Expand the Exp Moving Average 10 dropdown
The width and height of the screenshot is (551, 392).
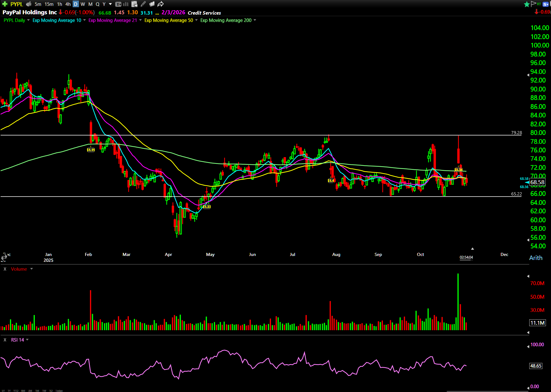point(85,20)
